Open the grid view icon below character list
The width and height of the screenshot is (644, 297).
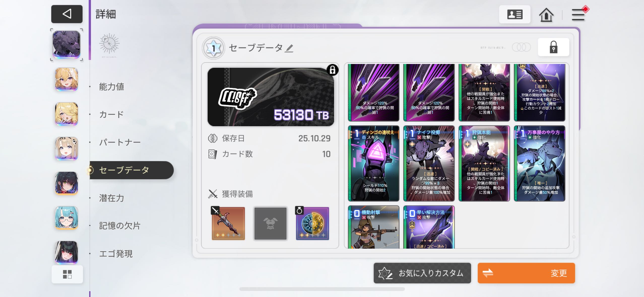coord(67,274)
